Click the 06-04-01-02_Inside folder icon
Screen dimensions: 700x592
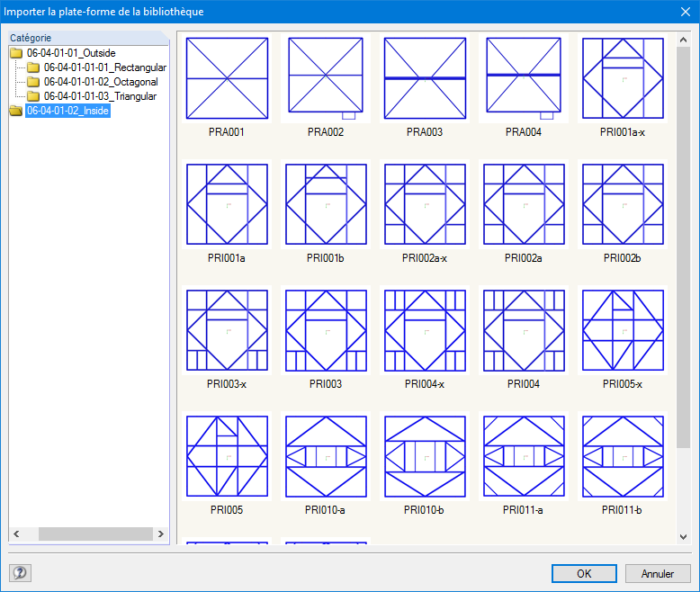pos(16,111)
